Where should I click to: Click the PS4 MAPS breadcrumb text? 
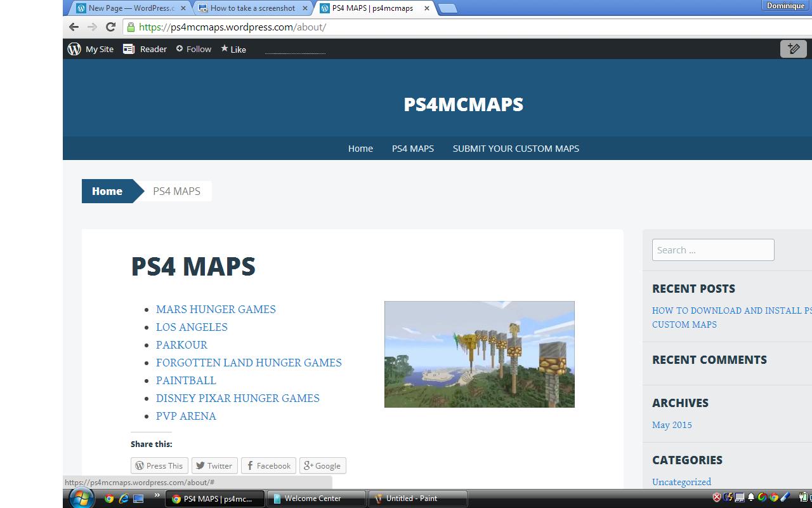(176, 191)
